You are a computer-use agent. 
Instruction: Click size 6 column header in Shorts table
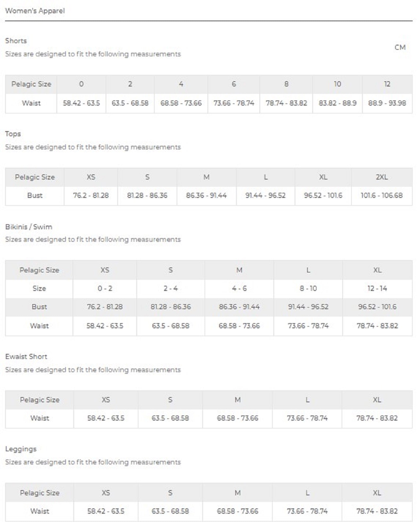point(234,84)
